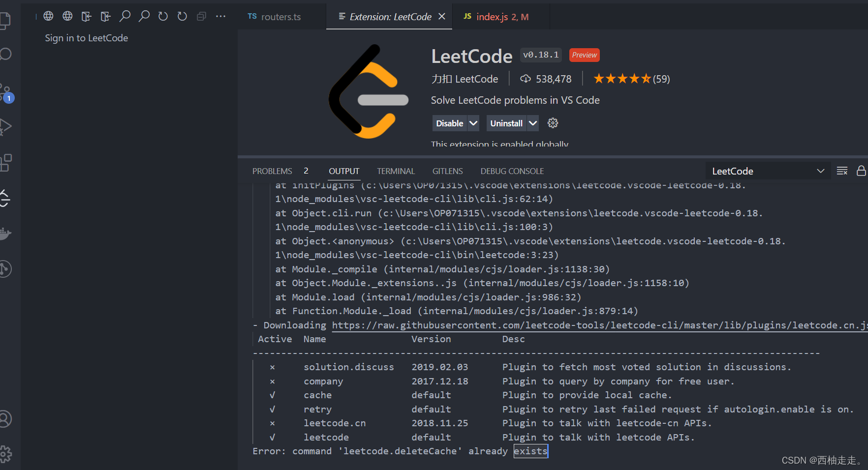The width and height of the screenshot is (868, 470).
Task: Open the Search view in activity bar
Action: click(5, 54)
